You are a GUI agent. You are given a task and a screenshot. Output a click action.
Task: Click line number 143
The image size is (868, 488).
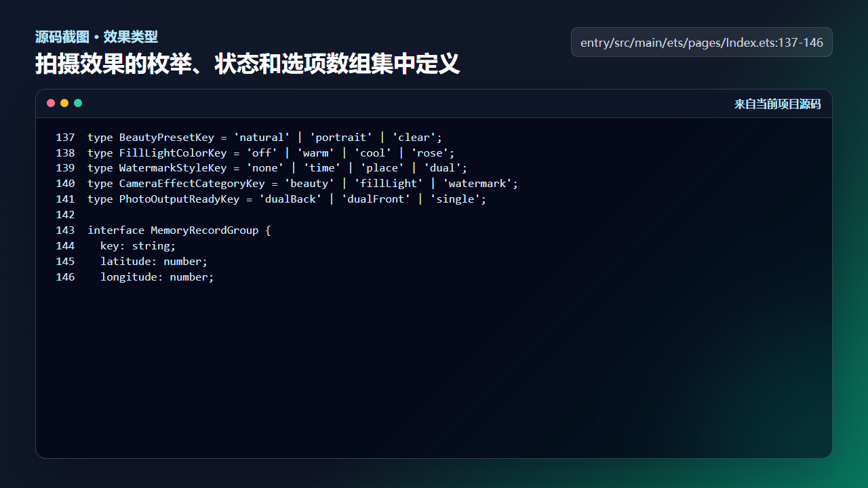(65, 230)
